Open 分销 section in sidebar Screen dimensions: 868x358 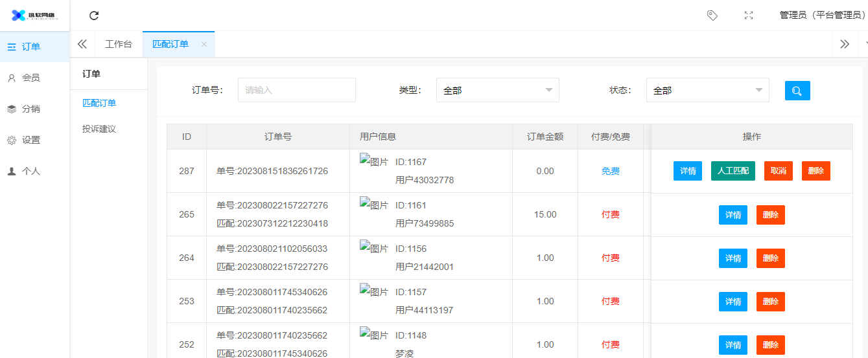click(30, 109)
